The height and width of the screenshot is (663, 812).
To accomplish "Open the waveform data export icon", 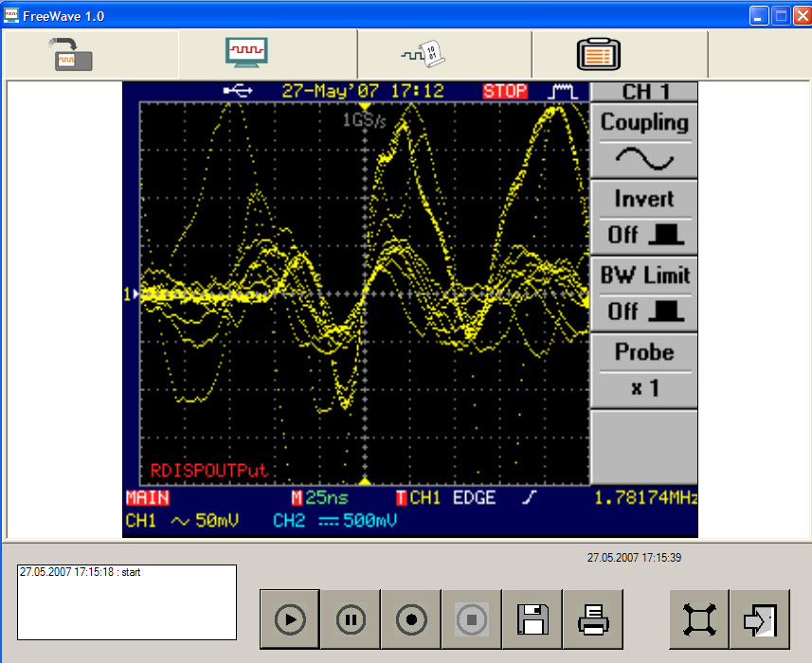I will (424, 54).
